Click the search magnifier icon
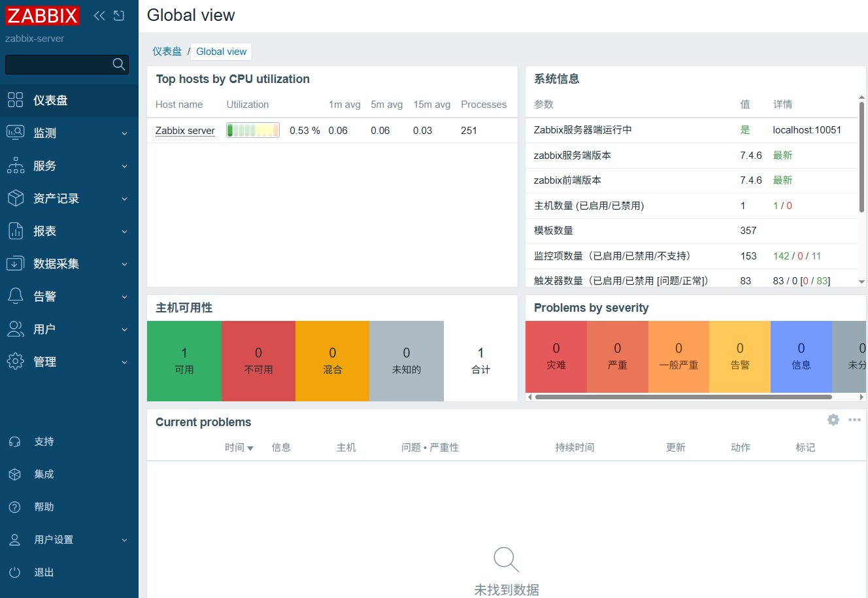868x598 pixels. tap(118, 64)
